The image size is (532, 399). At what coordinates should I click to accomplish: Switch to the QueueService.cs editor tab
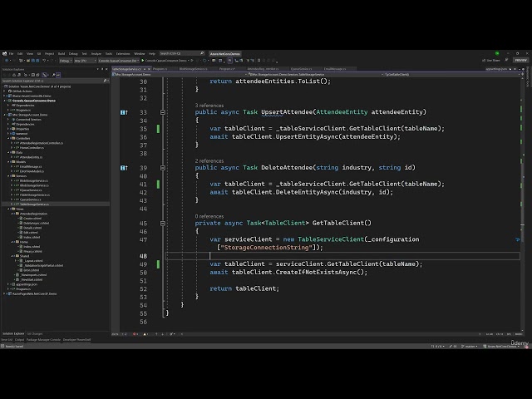(x=301, y=69)
